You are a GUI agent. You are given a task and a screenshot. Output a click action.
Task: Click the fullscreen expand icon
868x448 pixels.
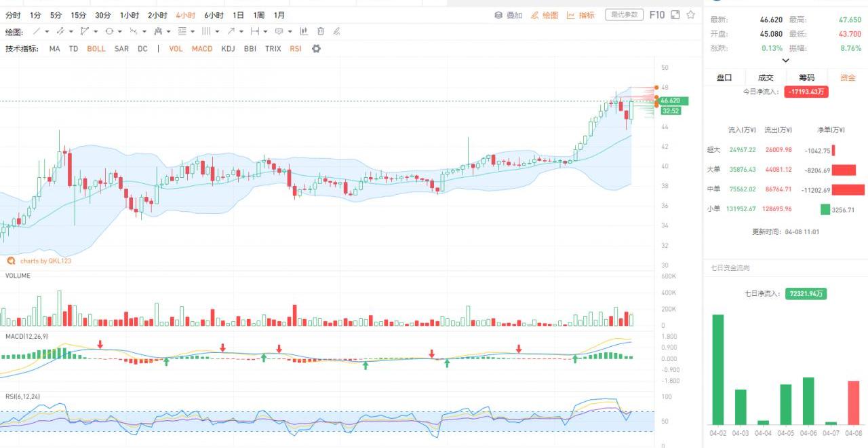pos(675,15)
